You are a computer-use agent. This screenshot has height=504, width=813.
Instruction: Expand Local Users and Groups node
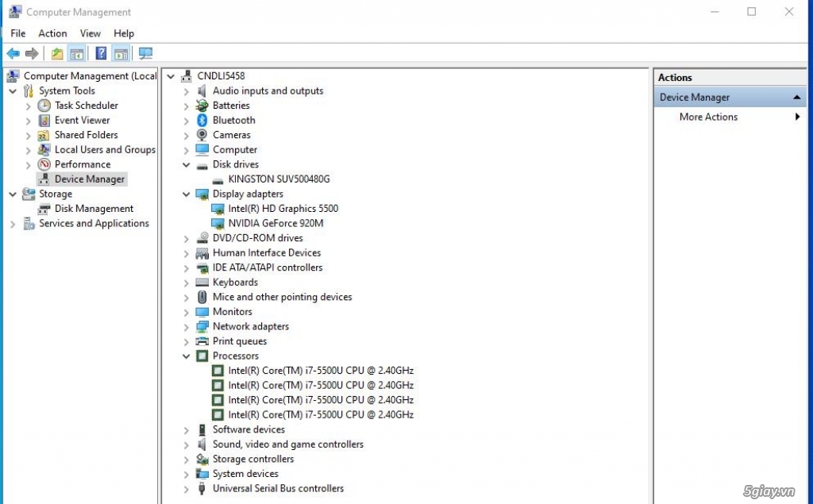29,150
